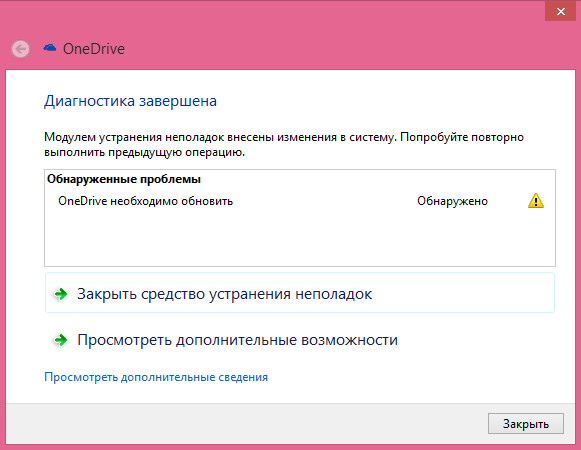
Task: Click the Закрыть button
Action: (x=525, y=423)
